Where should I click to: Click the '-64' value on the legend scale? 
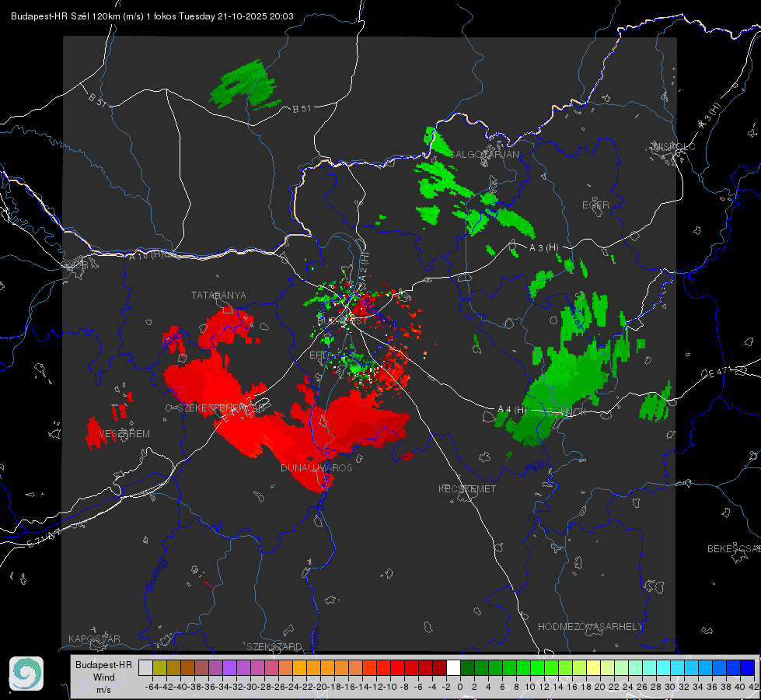click(152, 687)
